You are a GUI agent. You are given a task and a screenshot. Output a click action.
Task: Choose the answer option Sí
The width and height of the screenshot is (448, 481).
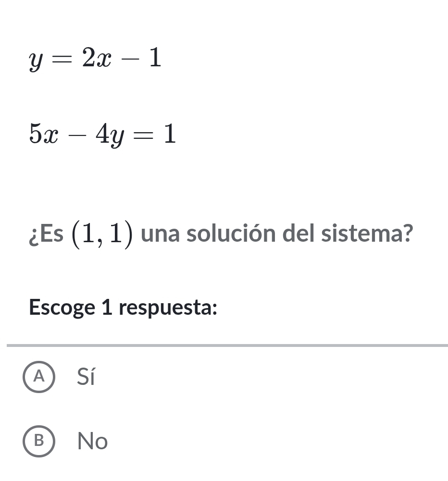[86, 378]
